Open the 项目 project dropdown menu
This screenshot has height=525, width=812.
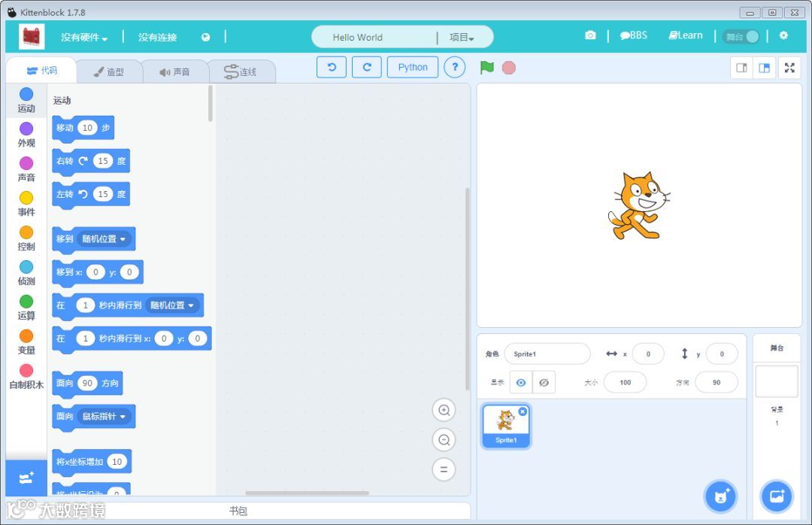pos(462,38)
